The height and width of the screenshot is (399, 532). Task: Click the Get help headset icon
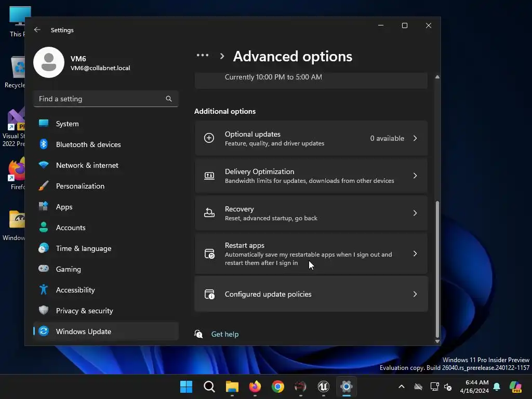(x=198, y=334)
